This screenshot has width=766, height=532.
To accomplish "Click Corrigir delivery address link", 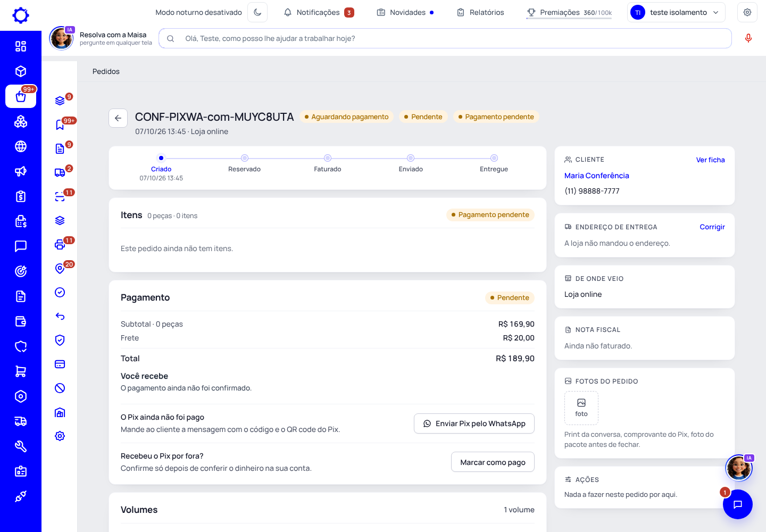I will (x=712, y=227).
